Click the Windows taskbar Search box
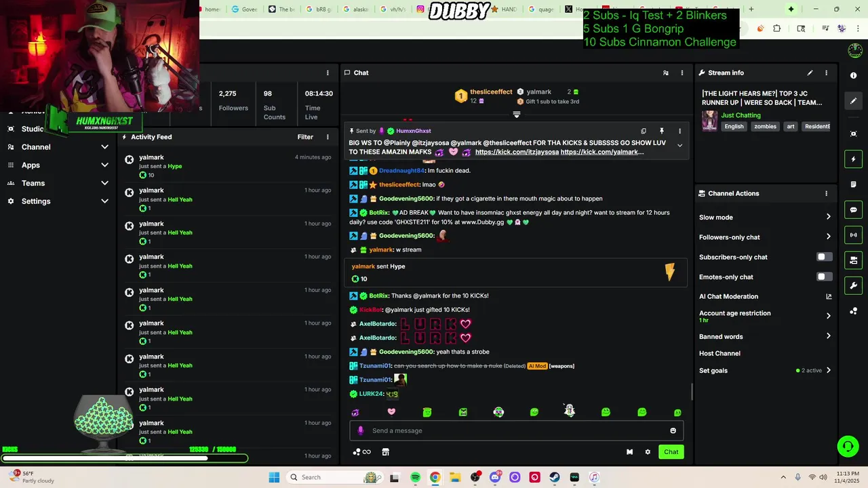 coord(336,477)
